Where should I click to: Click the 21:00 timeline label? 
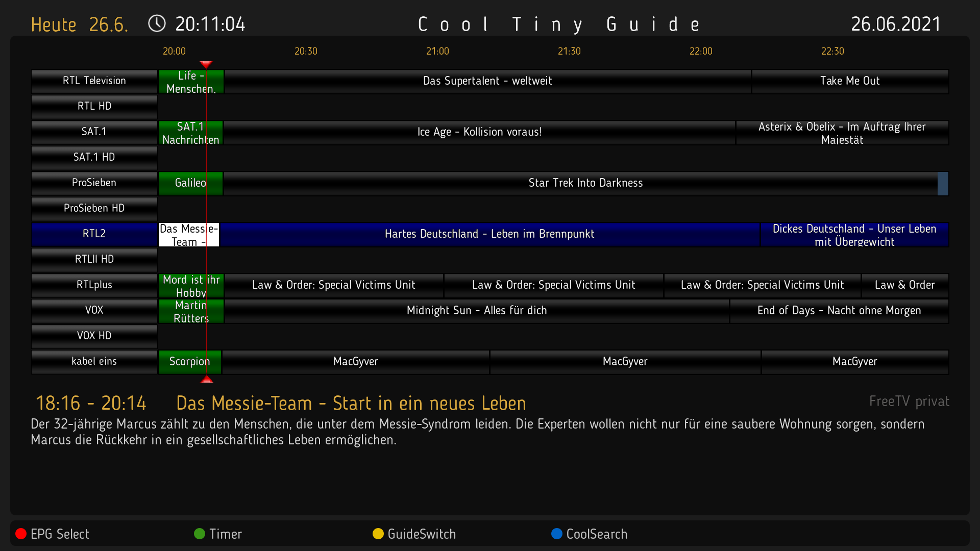(437, 52)
